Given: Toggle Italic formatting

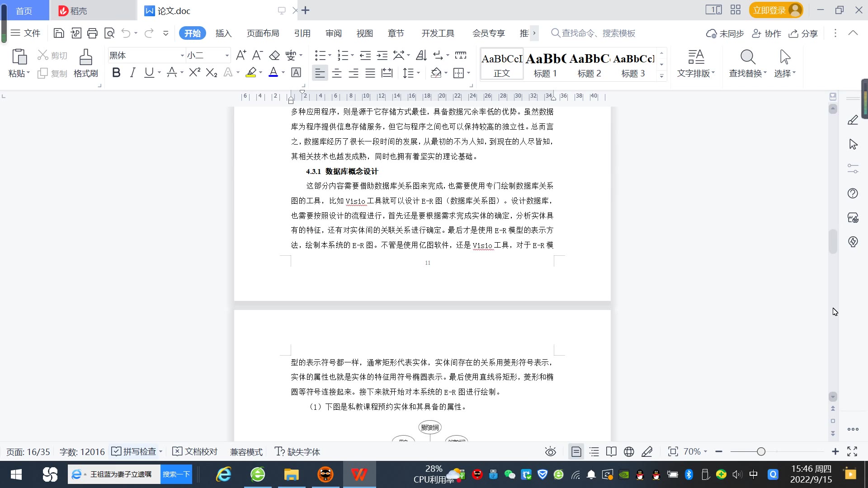Looking at the screenshot, I should [132, 72].
